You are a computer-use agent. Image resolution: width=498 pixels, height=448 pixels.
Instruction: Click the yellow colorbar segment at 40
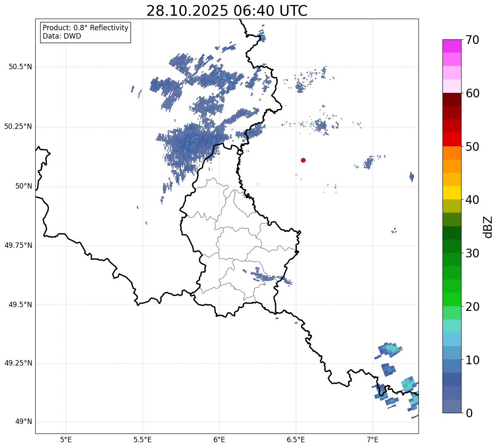point(452,193)
